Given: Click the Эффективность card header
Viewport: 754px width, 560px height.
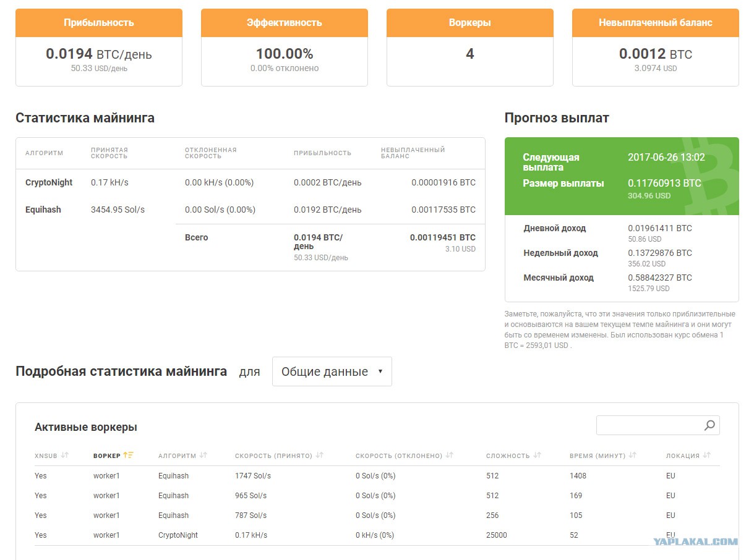Looking at the screenshot, I should coord(285,23).
